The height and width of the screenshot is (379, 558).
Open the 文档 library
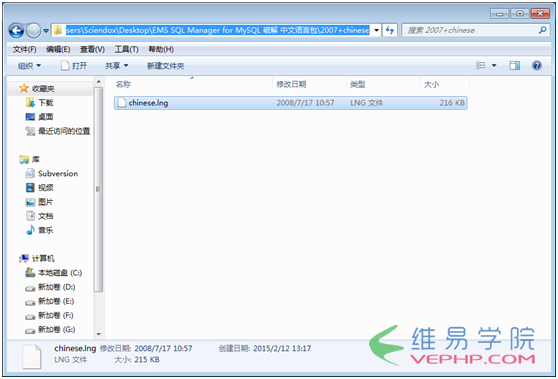(x=46, y=216)
